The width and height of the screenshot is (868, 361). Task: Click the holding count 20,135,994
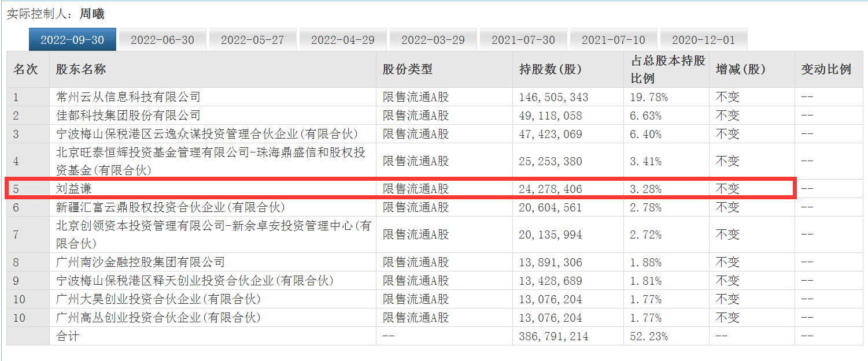tap(551, 235)
